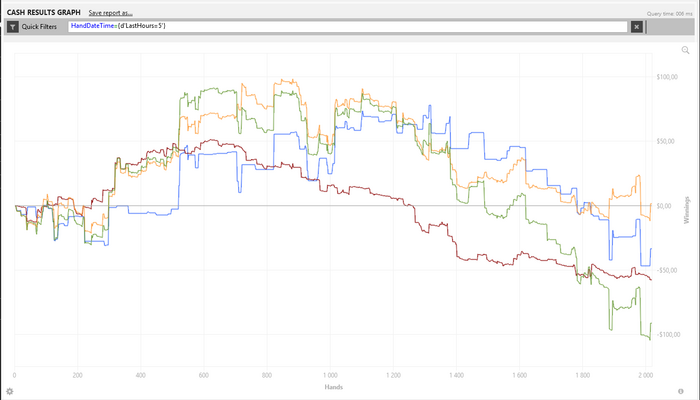Open graph settings via the gear icon
This screenshot has width=700, height=400.
click(x=9, y=392)
